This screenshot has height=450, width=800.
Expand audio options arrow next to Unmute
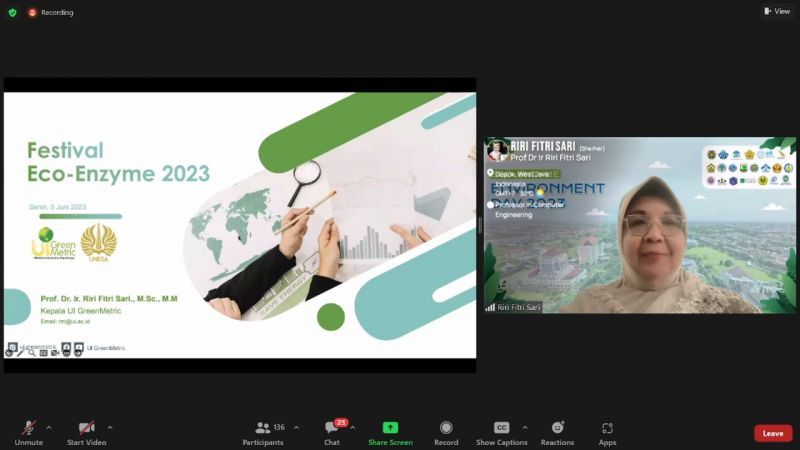click(49, 427)
